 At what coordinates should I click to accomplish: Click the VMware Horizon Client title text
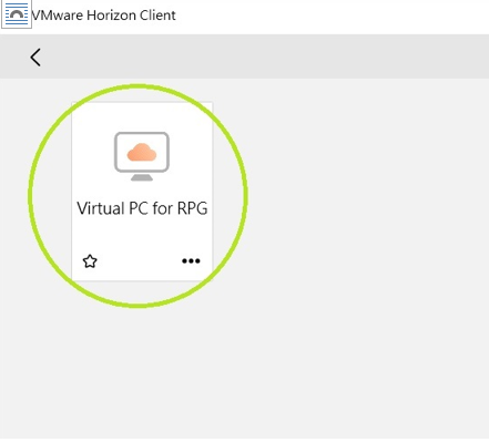[x=103, y=15]
